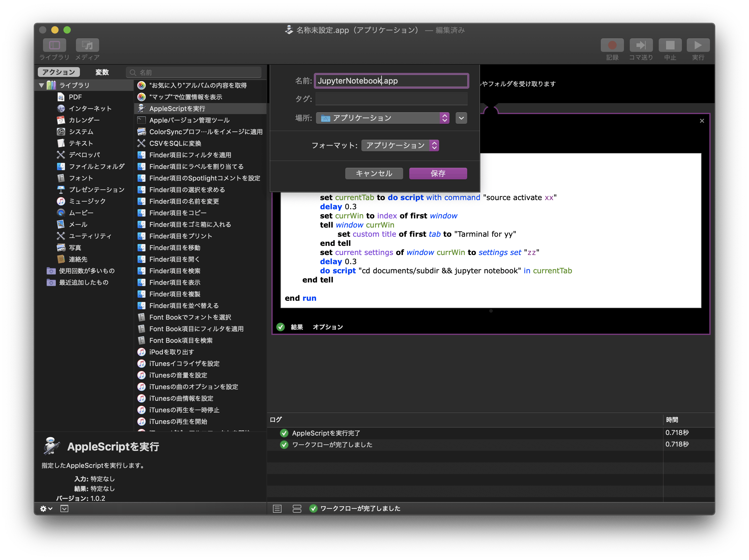Click the Run (実行) play button
This screenshot has height=560, width=749.
(x=698, y=45)
